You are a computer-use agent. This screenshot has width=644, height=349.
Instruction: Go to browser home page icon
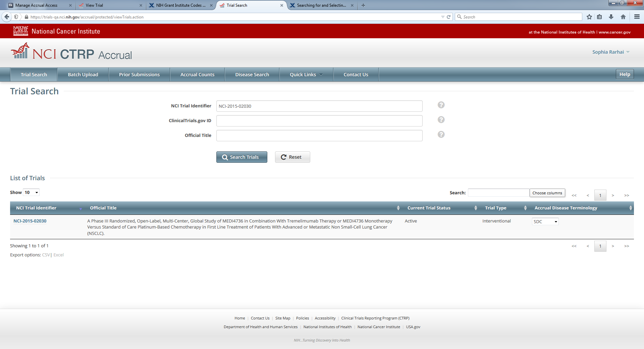click(623, 17)
